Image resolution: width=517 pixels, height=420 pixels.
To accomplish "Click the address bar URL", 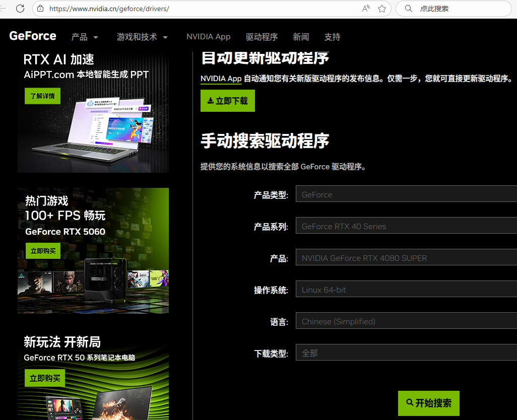I will tap(109, 9).
